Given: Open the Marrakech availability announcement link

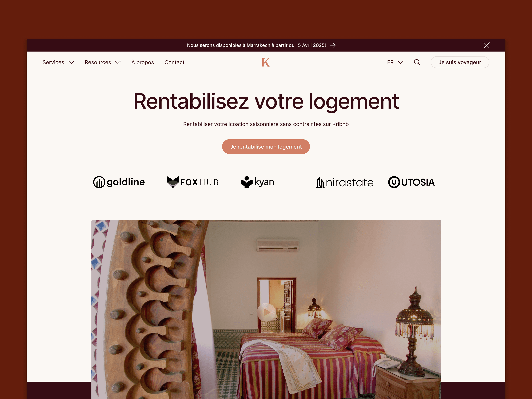Looking at the screenshot, I should tap(256, 45).
